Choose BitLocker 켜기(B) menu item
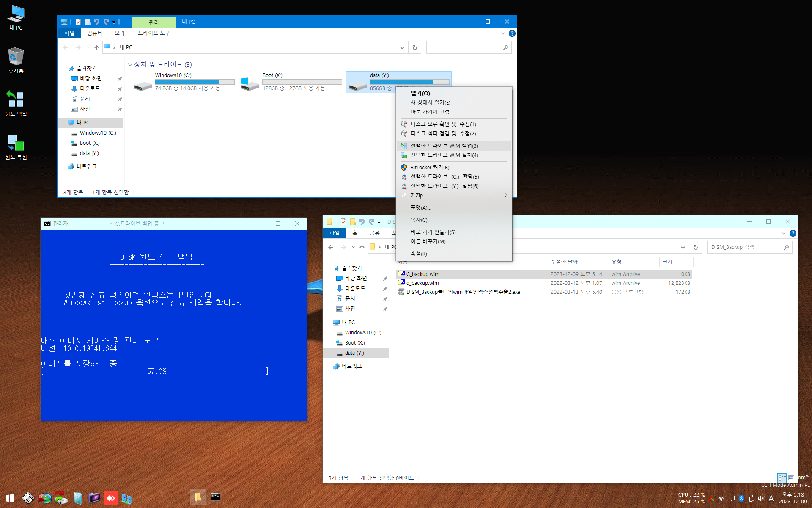Screen dimensions: 812x508 click(454, 167)
